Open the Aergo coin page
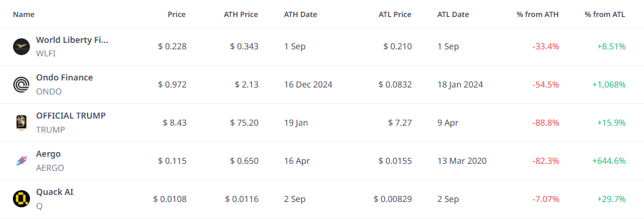Screen dimensions: 644x219 pyautogui.click(x=48, y=154)
